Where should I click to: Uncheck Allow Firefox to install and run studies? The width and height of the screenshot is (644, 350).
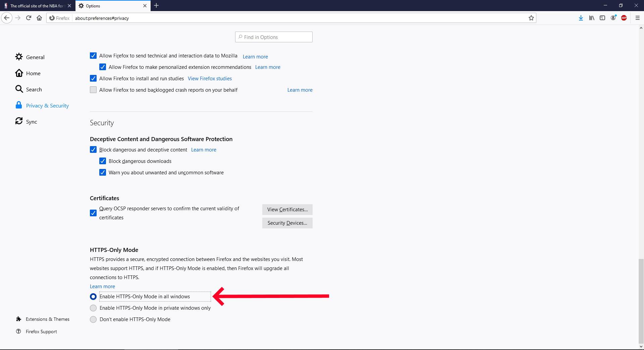click(93, 78)
